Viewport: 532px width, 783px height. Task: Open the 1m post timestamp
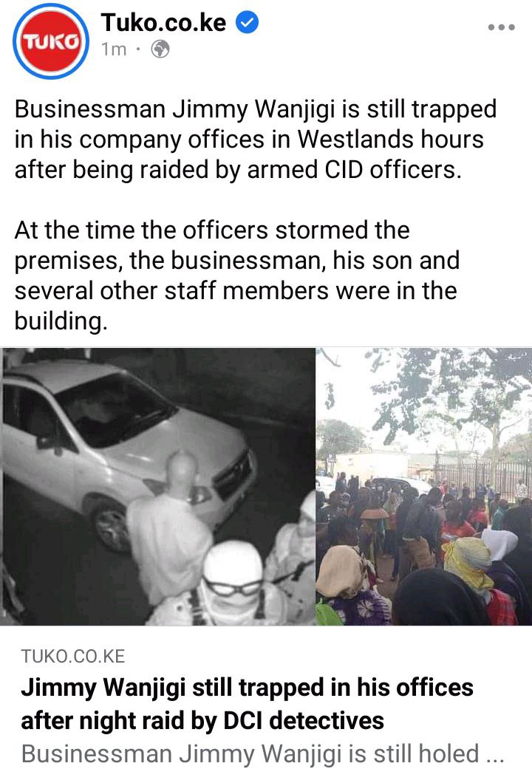coord(114,49)
